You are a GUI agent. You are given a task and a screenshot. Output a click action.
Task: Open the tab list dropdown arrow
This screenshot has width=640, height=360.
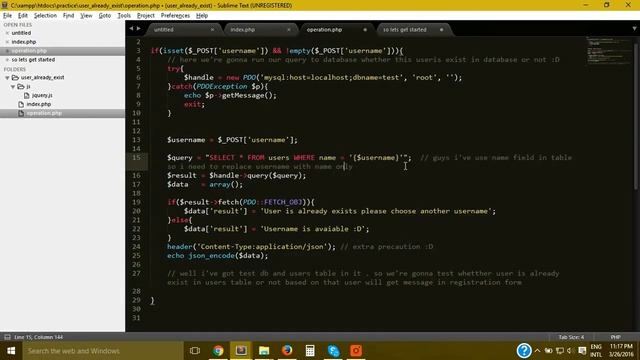click(x=634, y=29)
